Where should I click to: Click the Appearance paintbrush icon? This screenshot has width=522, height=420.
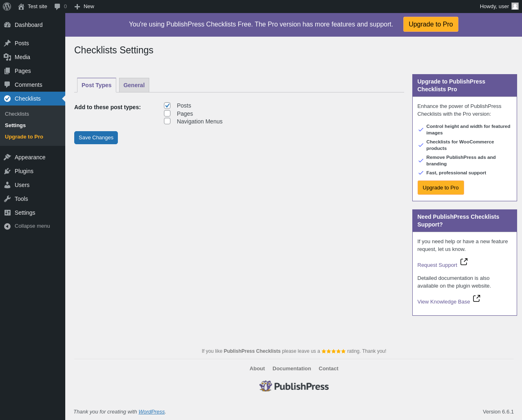pyautogui.click(x=7, y=157)
